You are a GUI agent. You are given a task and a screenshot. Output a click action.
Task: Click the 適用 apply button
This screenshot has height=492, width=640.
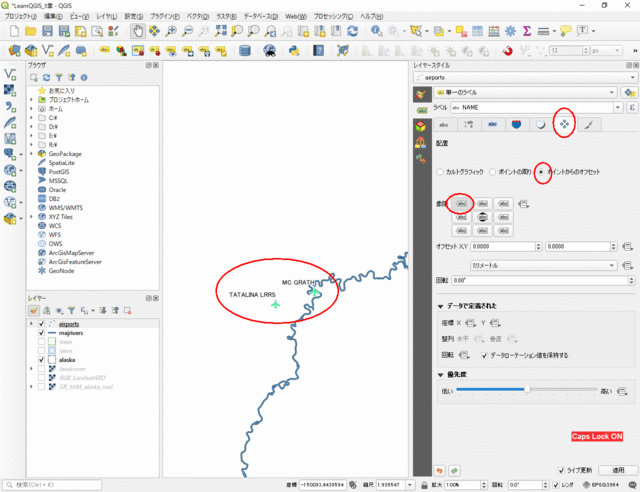point(618,468)
